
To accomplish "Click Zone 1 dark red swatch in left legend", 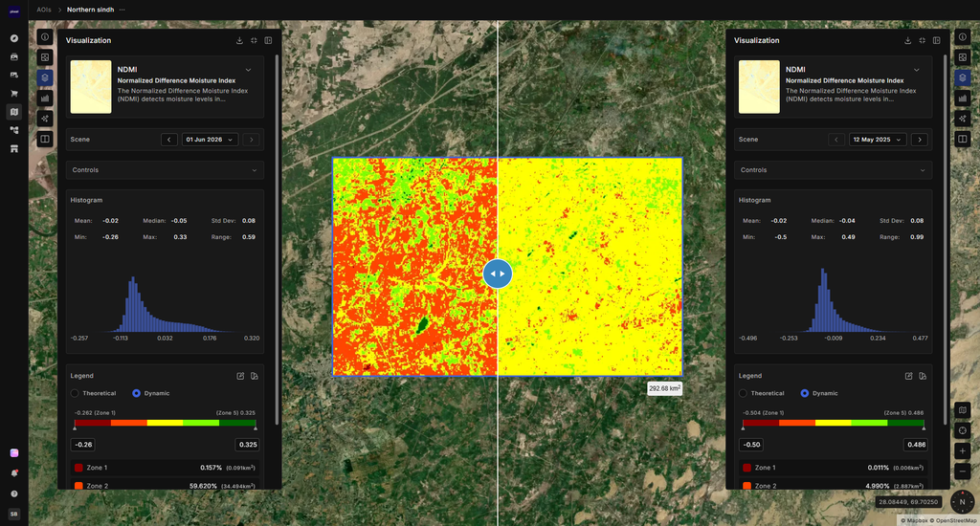I will 78,468.
